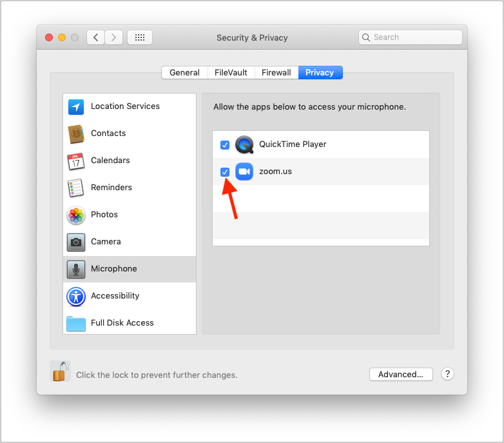This screenshot has width=504, height=443.
Task: Click the QuickTime Player name text
Action: point(293,144)
